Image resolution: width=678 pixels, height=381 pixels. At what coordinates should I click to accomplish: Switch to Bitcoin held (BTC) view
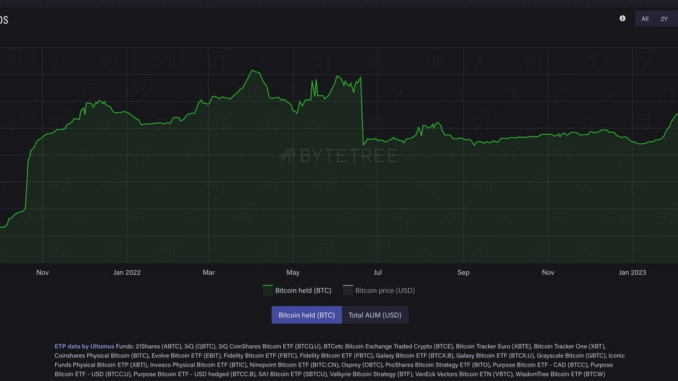(x=307, y=315)
